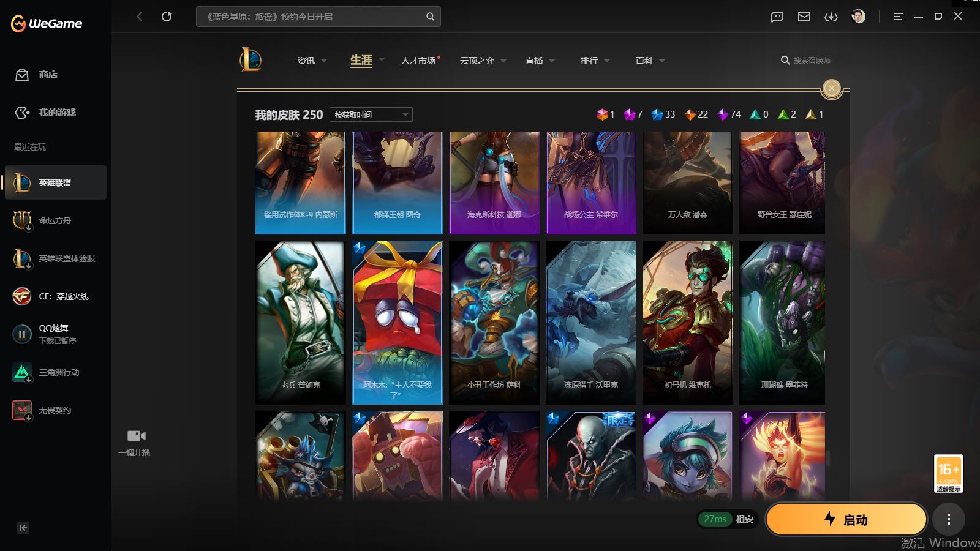Open the 人才市场 tab
The image size is (980, 551).
click(x=419, y=61)
